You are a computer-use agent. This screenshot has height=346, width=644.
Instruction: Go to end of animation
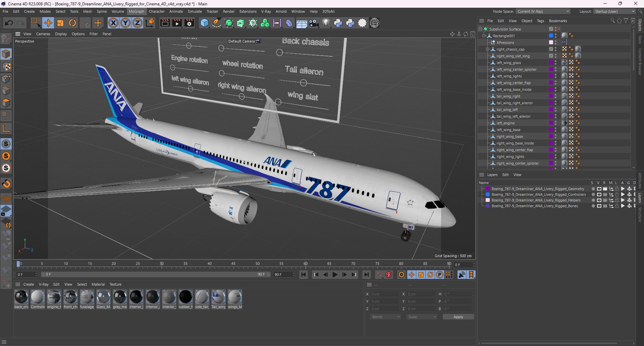pos(367,275)
